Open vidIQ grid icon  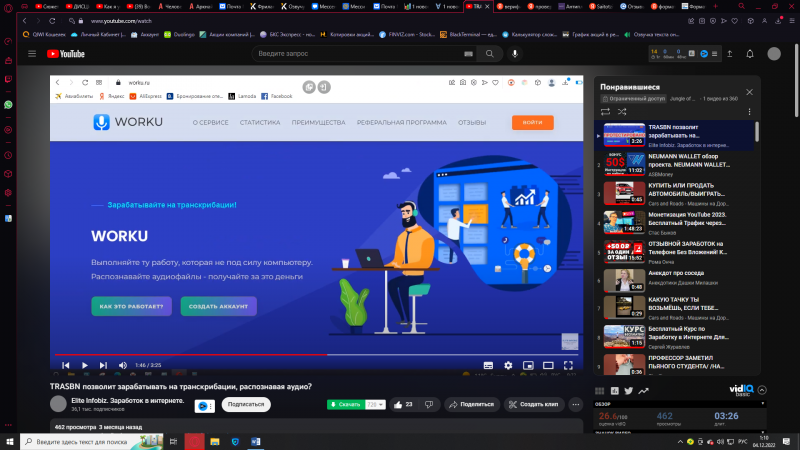coord(599,391)
